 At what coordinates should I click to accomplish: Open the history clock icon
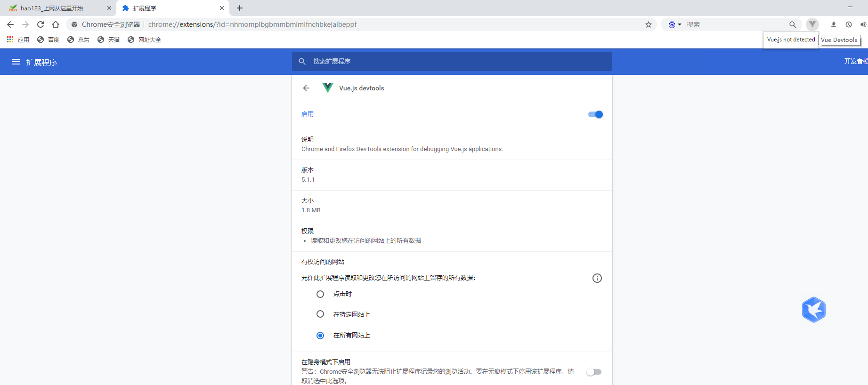click(x=849, y=24)
